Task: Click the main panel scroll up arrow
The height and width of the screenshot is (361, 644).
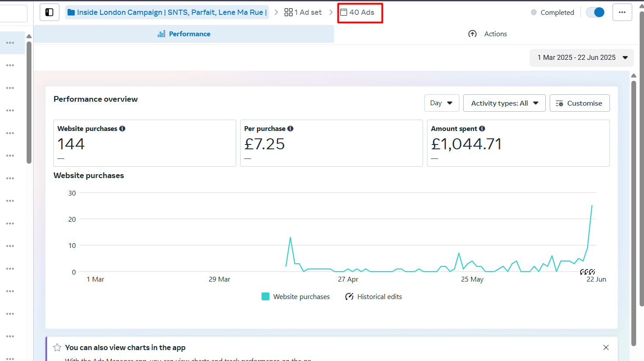Action: click(634, 76)
